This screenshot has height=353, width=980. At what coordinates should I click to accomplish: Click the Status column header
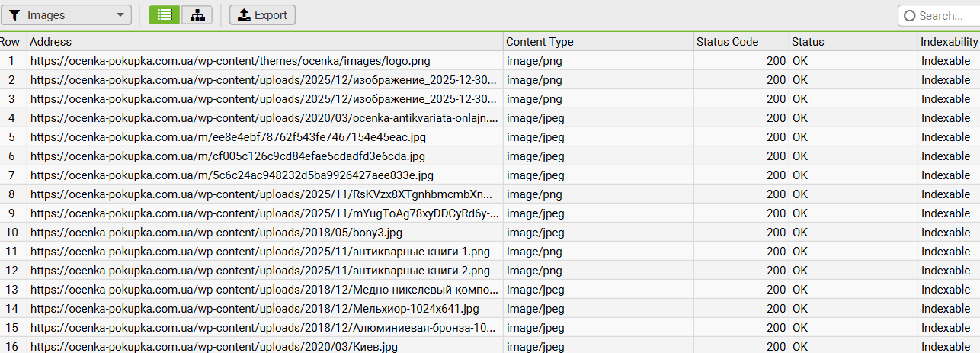point(853,42)
